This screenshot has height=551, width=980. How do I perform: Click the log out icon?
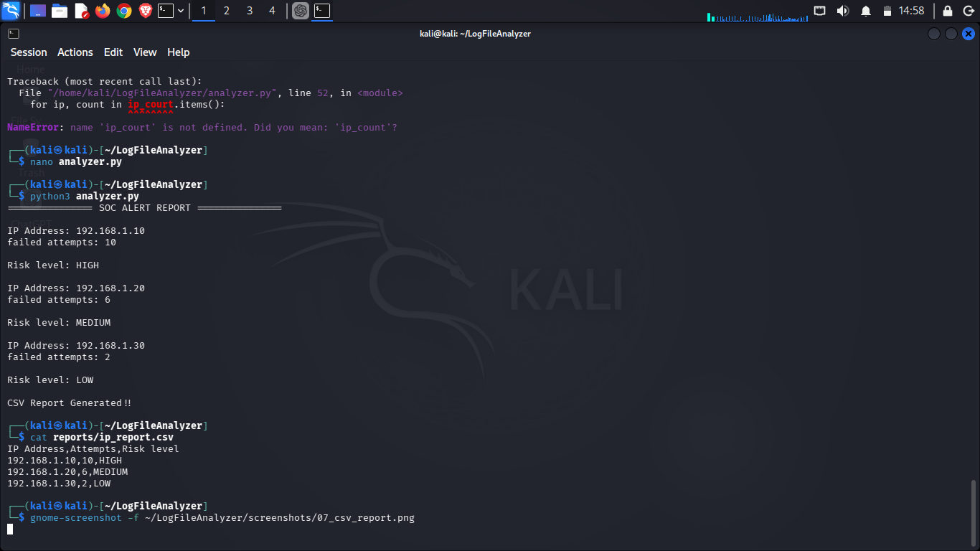tap(969, 11)
